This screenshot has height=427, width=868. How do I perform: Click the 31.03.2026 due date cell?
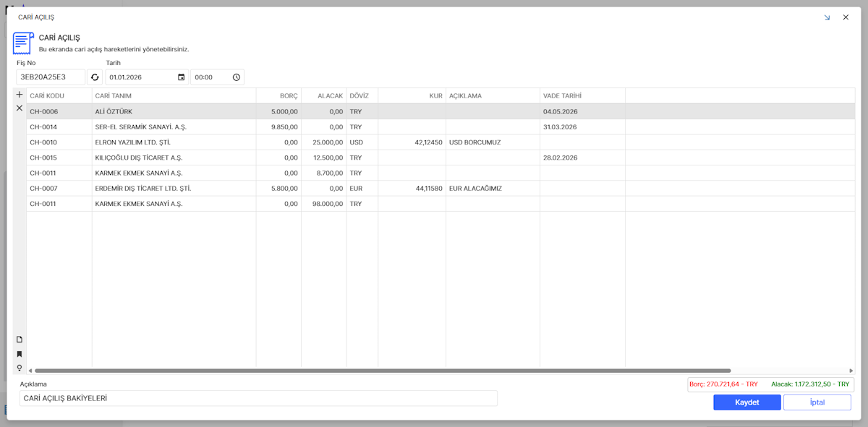(x=582, y=127)
